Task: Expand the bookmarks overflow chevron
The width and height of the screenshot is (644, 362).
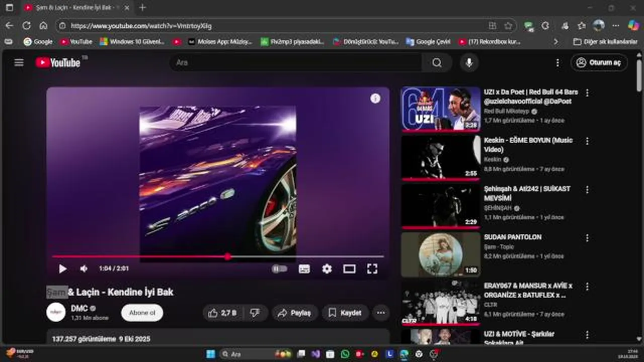Action: tap(556, 42)
